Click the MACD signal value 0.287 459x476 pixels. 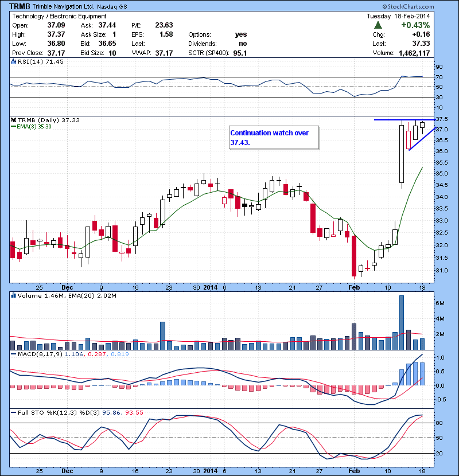tap(97, 354)
